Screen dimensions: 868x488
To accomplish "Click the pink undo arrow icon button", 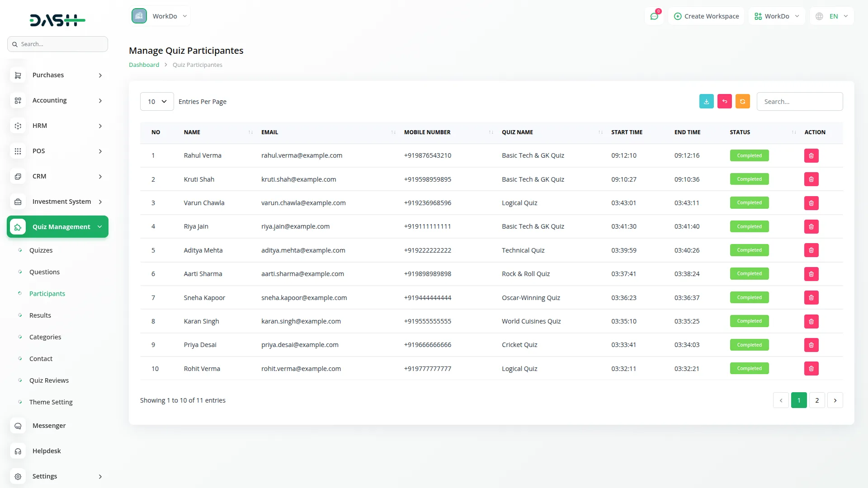I will coord(724,101).
